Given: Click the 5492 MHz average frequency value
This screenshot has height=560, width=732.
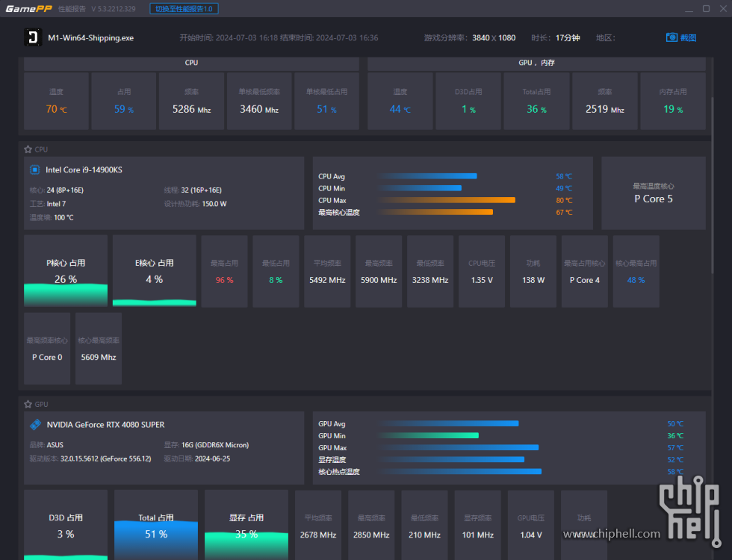Looking at the screenshot, I should point(327,280).
